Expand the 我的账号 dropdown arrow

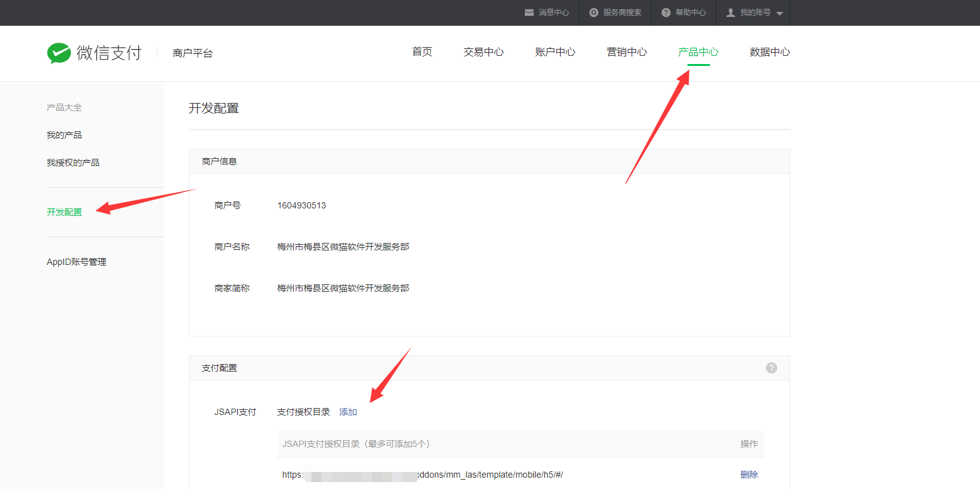coord(780,13)
